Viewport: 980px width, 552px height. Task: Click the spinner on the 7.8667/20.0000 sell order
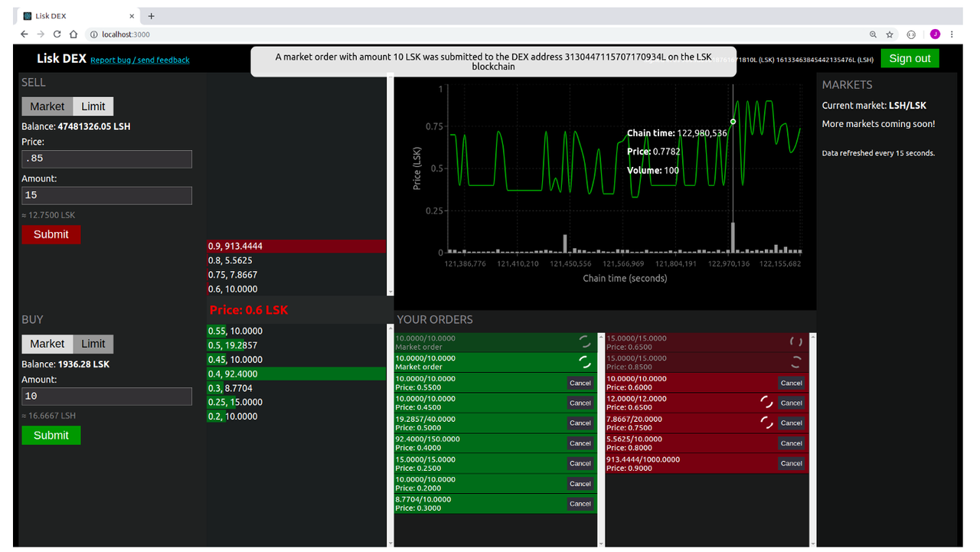(766, 423)
